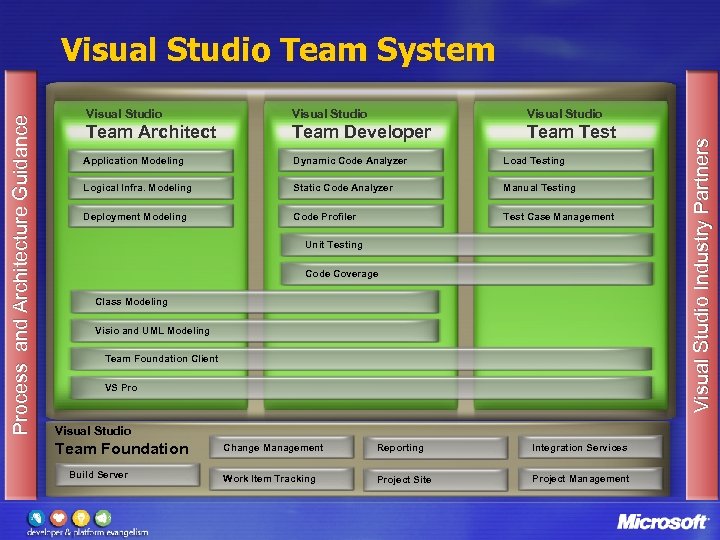
Task: Select the Integration Services box
Action: point(590,448)
